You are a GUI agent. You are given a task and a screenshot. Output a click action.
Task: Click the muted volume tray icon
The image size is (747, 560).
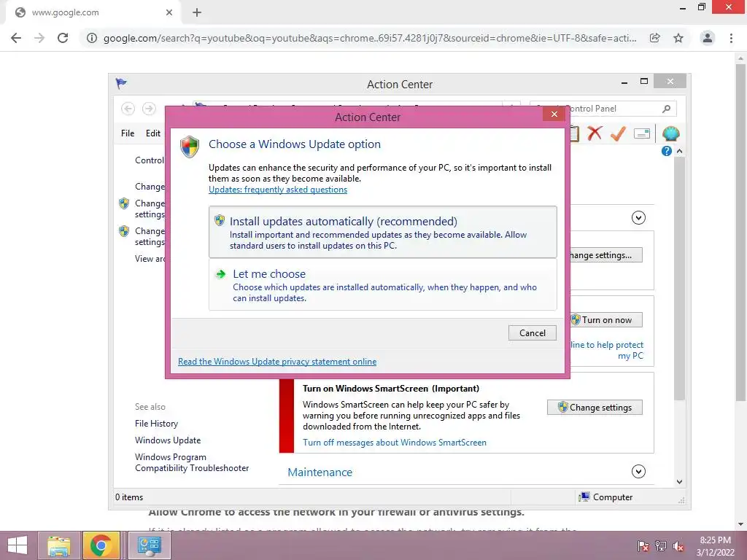(678, 547)
